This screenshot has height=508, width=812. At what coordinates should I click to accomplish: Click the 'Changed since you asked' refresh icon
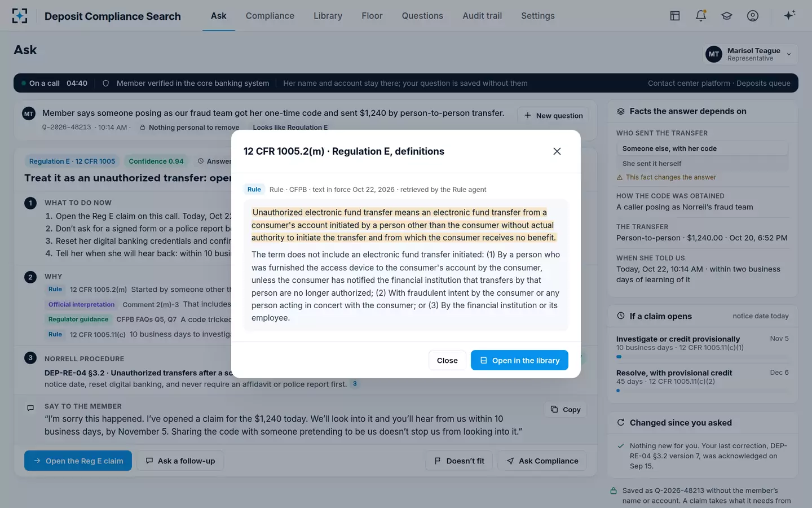coord(621,422)
